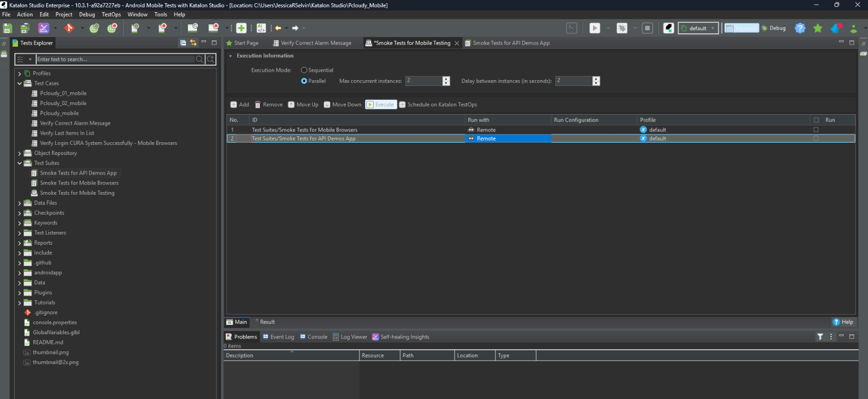This screenshot has height=399, width=868.
Task: Open the three-dot view menu in Problems panel
Action: [x=831, y=337]
